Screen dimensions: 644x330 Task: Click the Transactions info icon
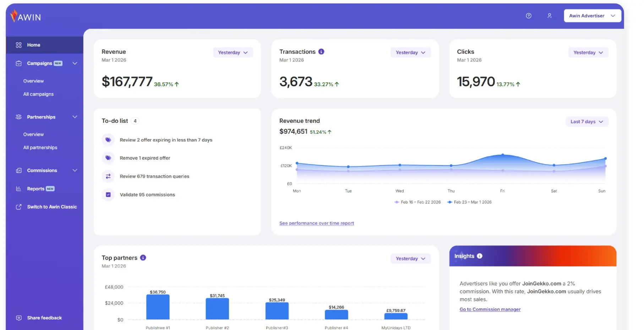[321, 51]
